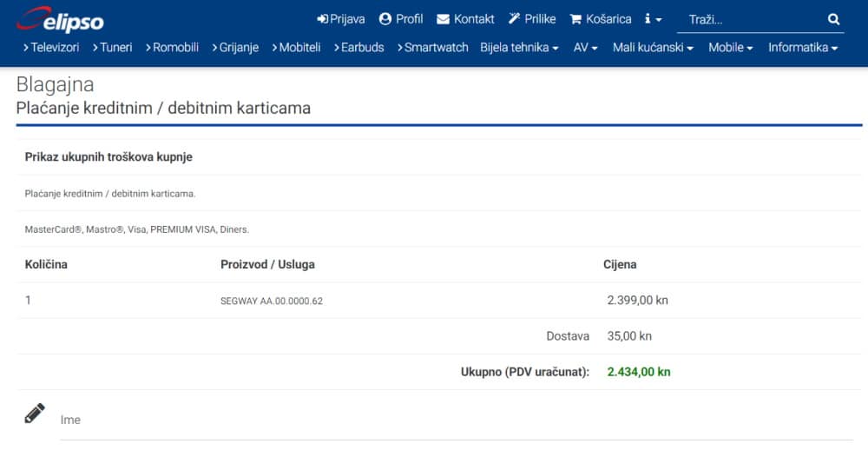The height and width of the screenshot is (464, 868).
Task: Go to Romobili category
Action: pyautogui.click(x=173, y=48)
